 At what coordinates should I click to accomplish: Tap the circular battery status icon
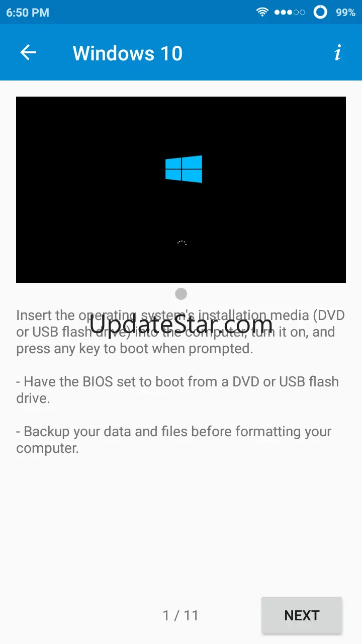(x=320, y=12)
